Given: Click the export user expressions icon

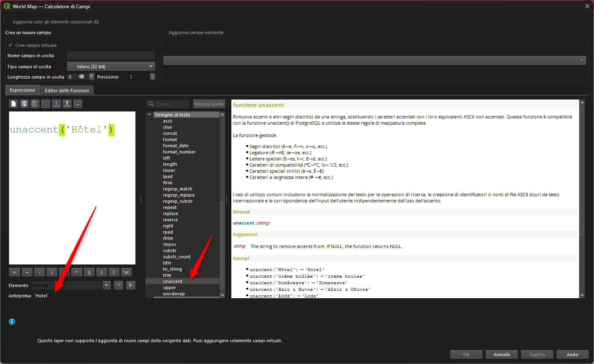Looking at the screenshot, I should pyautogui.click(x=67, y=104).
